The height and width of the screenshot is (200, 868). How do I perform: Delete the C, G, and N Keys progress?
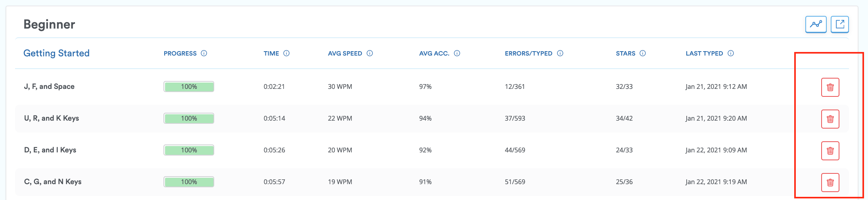(x=830, y=183)
